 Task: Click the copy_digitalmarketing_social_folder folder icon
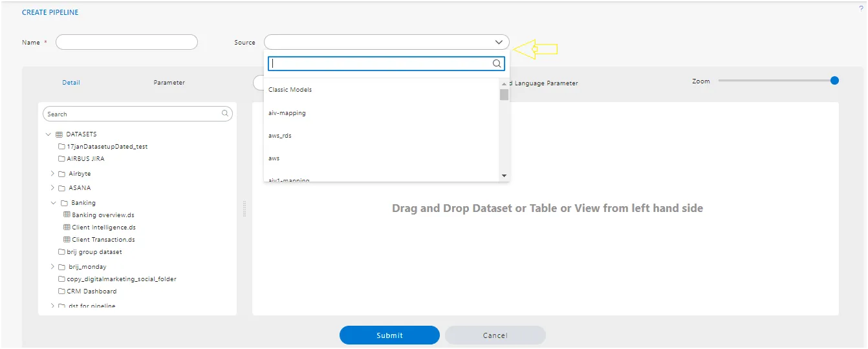click(61, 279)
